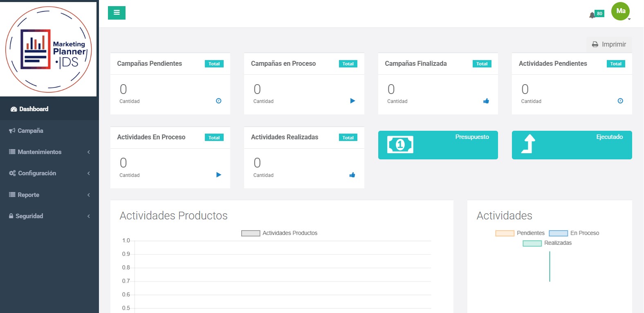This screenshot has width=644, height=313.
Task: Click the Presupuesto card label
Action: point(472,137)
